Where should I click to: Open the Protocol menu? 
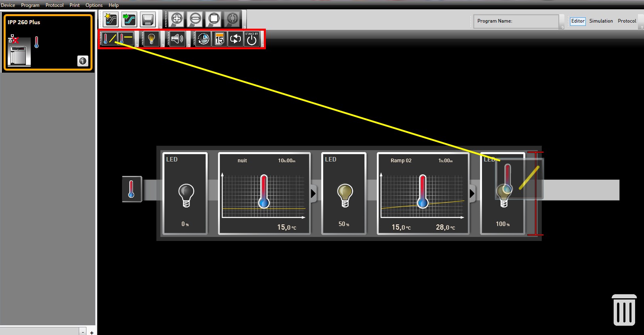click(x=55, y=5)
